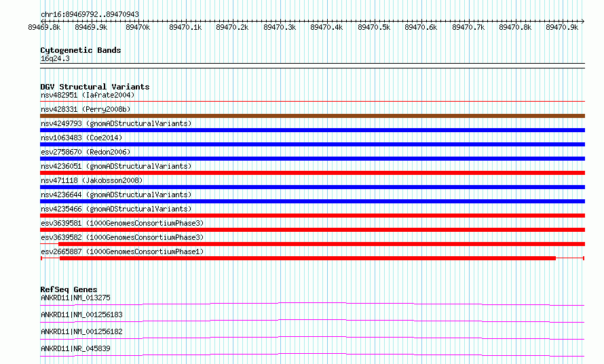Click the 89470.9k ruler tick label

pyautogui.click(x=563, y=28)
